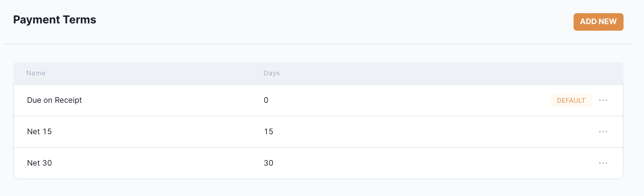Image resolution: width=644 pixels, height=196 pixels.
Task: Show more actions for Net 30
Action: (603, 163)
